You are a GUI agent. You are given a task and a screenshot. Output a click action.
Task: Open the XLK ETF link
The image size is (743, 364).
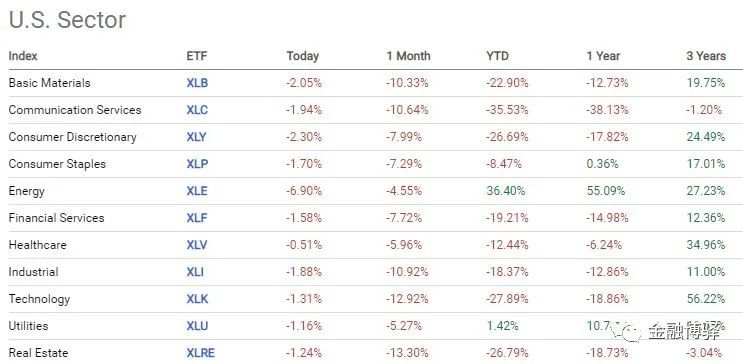197,299
